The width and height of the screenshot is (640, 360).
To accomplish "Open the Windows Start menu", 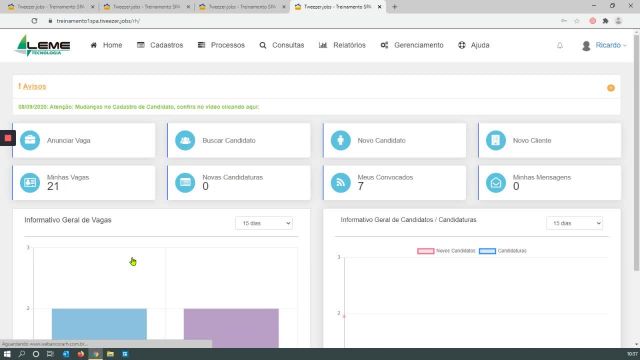I will pyautogui.click(x=7, y=354).
